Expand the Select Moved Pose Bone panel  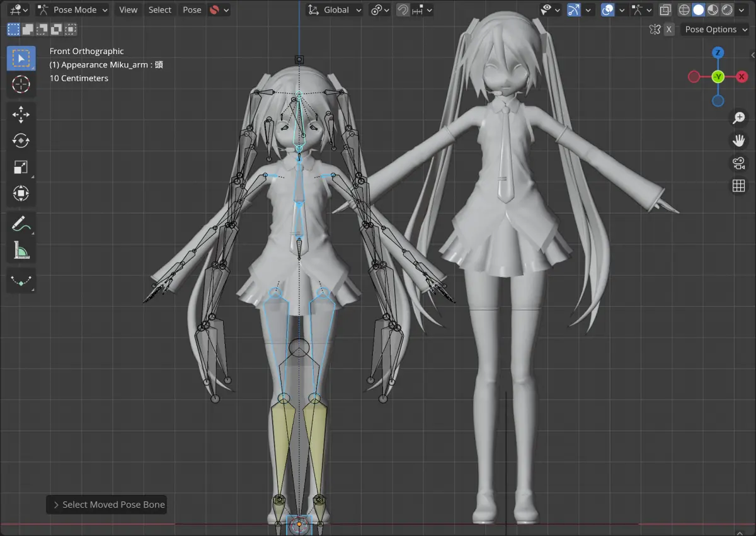click(x=106, y=505)
